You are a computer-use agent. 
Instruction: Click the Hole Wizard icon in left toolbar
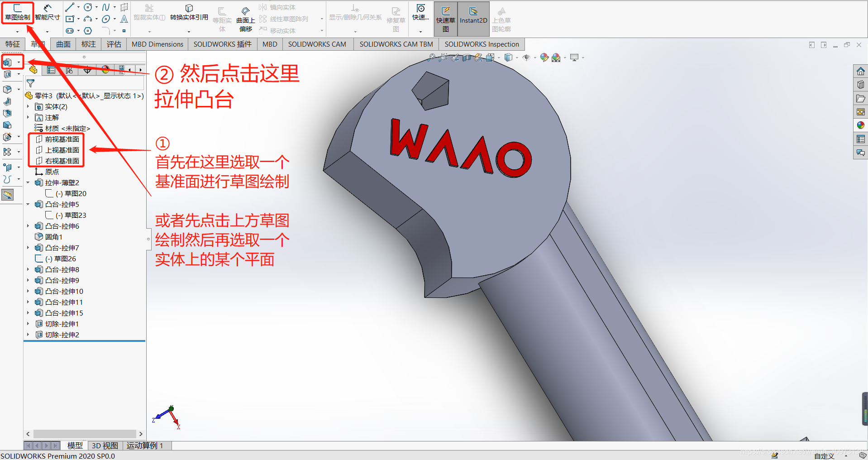7,137
